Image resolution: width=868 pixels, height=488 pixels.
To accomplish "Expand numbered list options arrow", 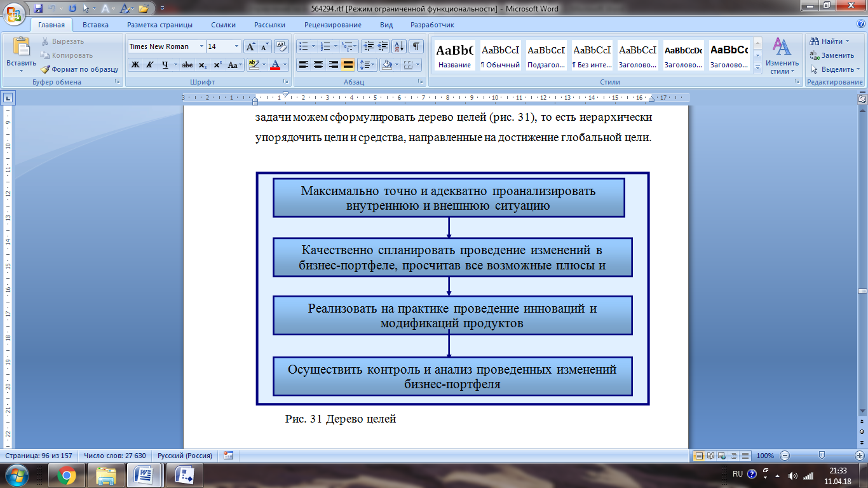I will [x=335, y=46].
